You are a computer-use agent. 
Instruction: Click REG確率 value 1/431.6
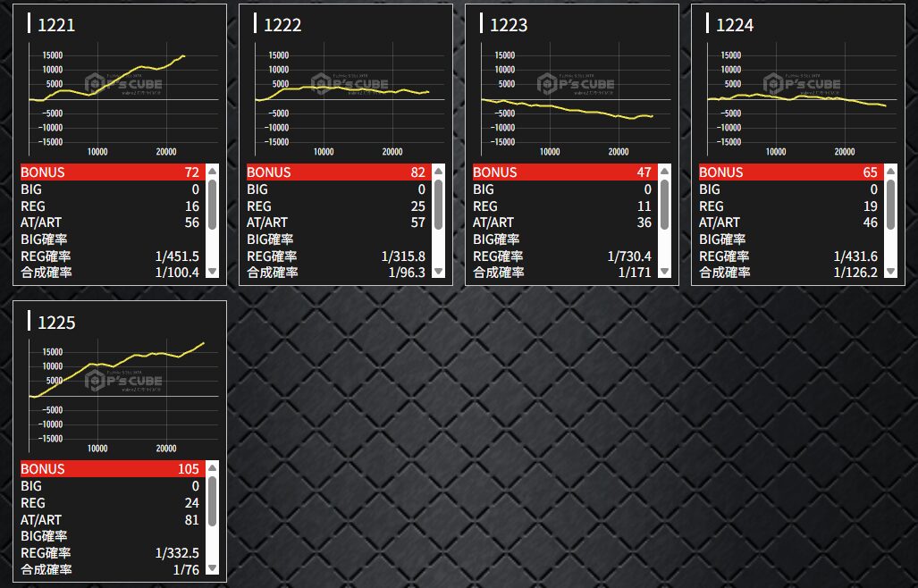tap(855, 256)
